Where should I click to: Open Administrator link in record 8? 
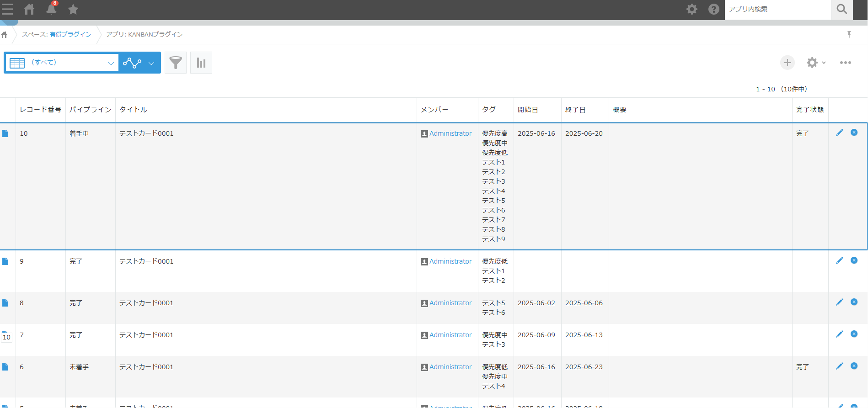[450, 303]
